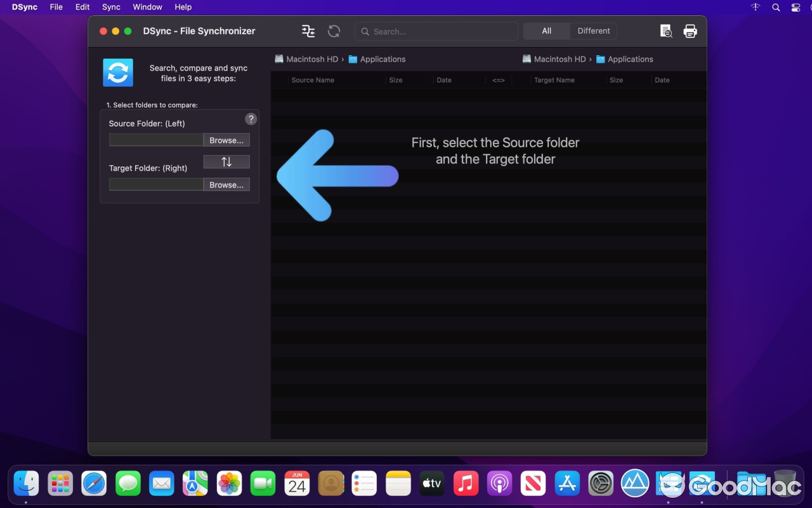Image resolution: width=812 pixels, height=508 pixels.
Task: Click inside the Search field
Action: (x=436, y=31)
